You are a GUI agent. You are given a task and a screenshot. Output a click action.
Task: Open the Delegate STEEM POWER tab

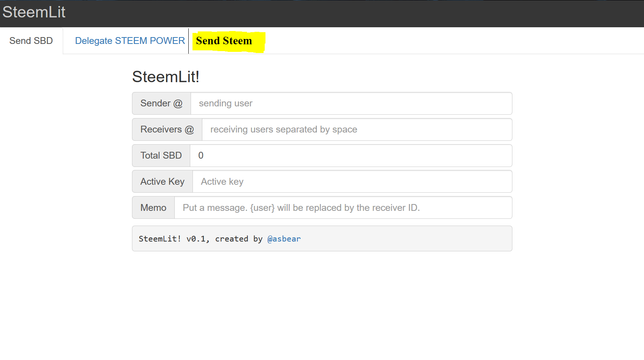coord(130,41)
